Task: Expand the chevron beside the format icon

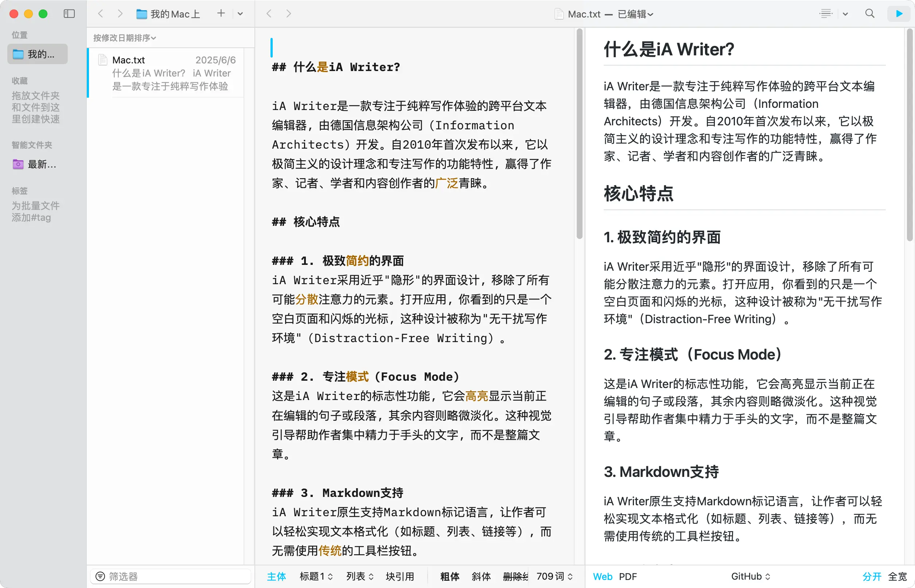Action: (845, 14)
